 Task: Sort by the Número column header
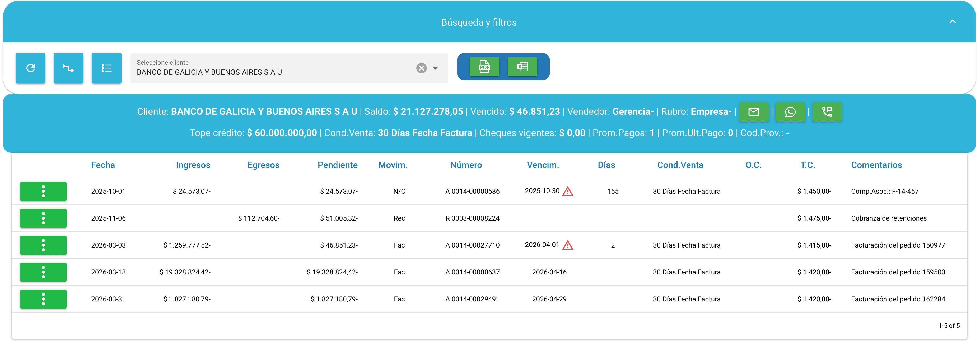[x=466, y=165]
